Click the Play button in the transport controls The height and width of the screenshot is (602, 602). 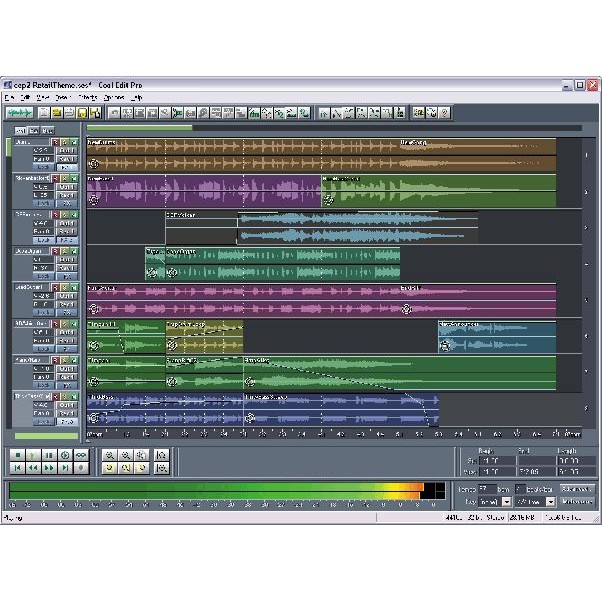[x=32, y=455]
